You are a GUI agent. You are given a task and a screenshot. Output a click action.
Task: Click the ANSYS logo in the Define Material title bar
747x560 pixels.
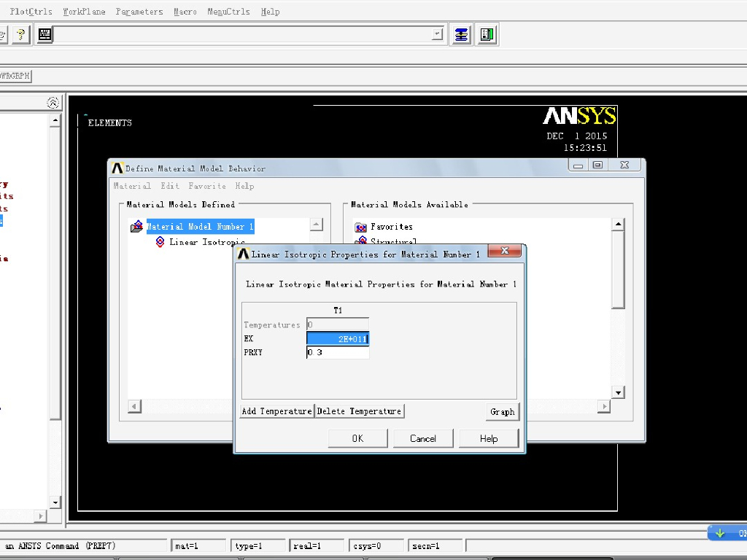click(x=117, y=168)
